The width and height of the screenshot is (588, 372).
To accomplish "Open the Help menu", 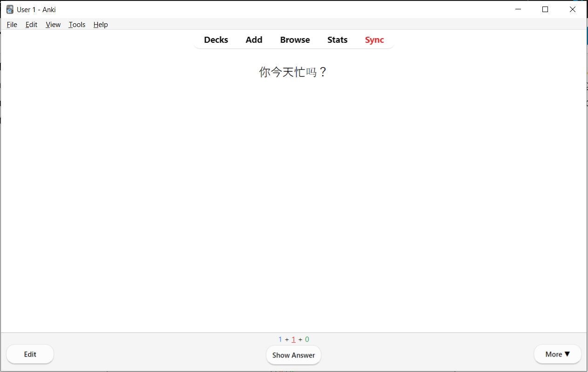I will point(101,25).
